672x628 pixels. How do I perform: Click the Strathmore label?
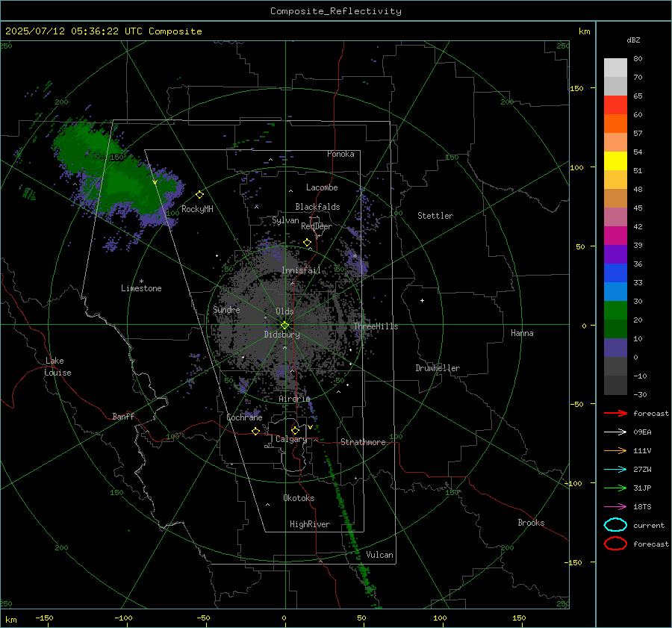(x=363, y=442)
